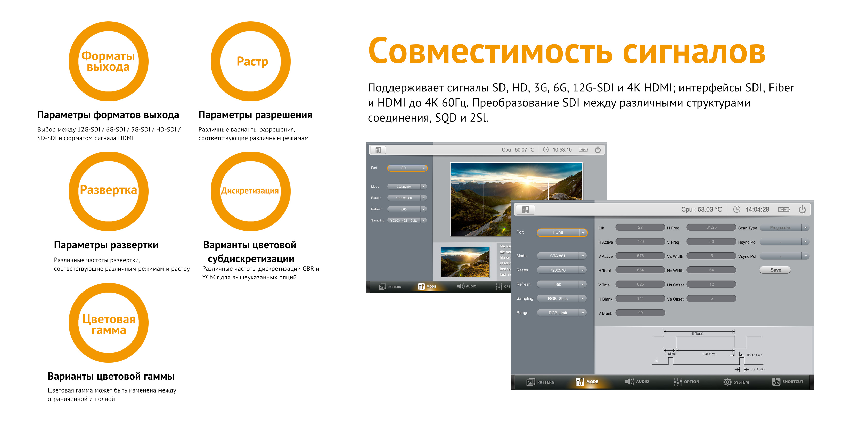Viewport: 868px width, 425px height.
Task: Select the small landscape thumbnail preview
Action: pyautogui.click(x=465, y=262)
